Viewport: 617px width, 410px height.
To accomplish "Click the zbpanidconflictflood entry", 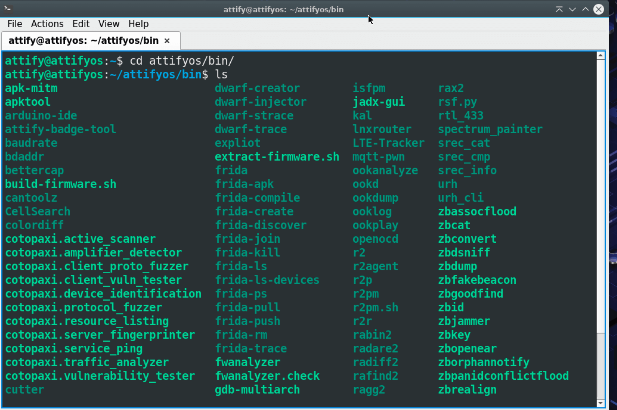I will 504,376.
